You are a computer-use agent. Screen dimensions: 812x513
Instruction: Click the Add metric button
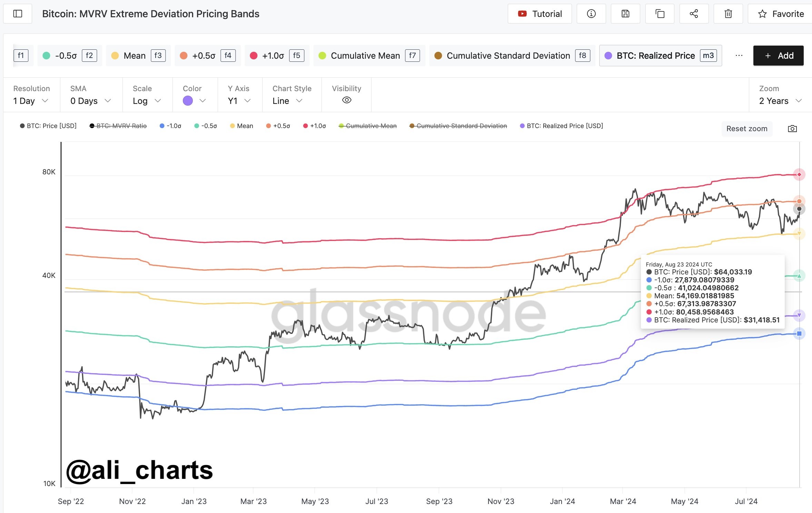point(778,56)
